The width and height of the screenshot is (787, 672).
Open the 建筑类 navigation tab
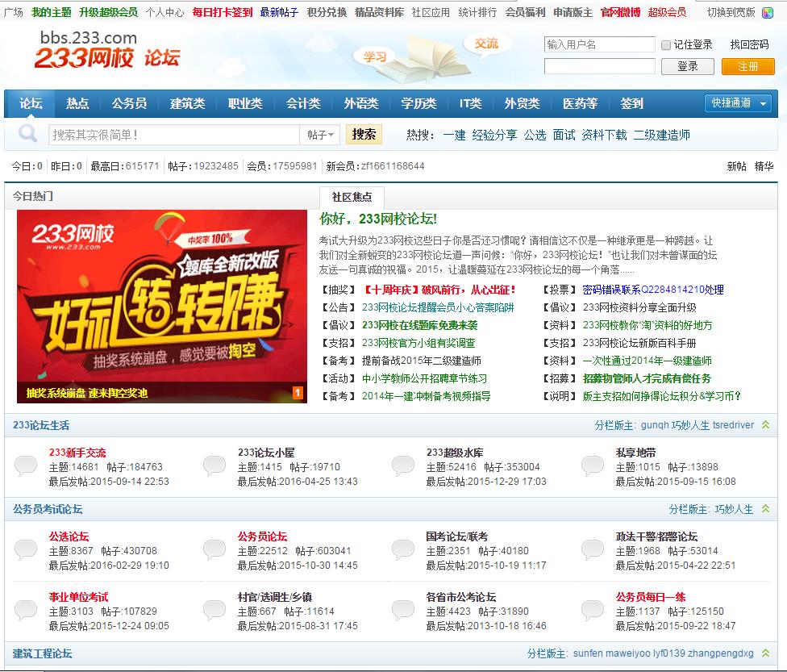pos(187,103)
